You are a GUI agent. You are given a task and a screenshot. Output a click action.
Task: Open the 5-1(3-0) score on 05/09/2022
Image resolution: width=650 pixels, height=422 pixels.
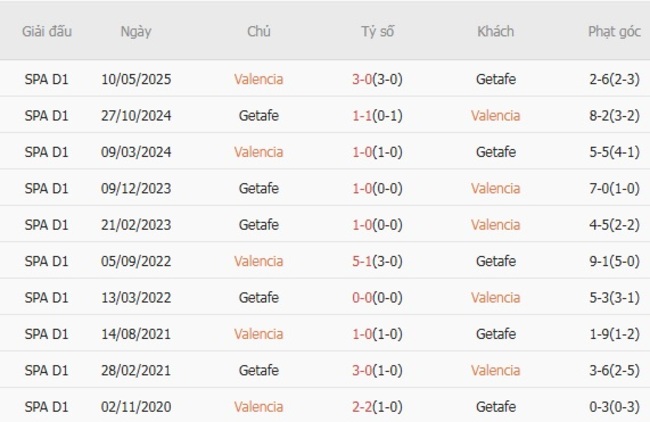[x=377, y=261]
